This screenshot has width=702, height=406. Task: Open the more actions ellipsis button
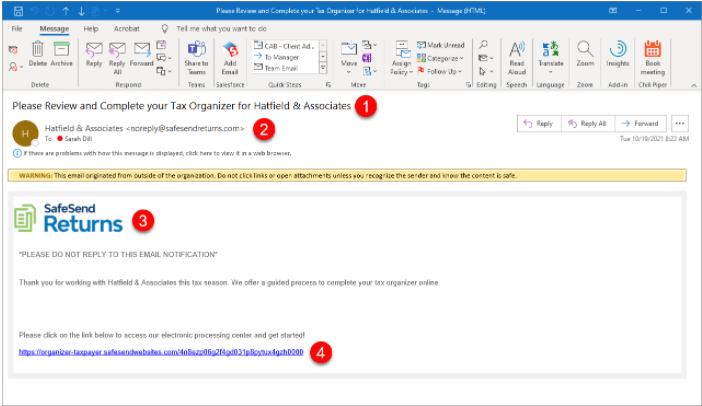point(680,124)
